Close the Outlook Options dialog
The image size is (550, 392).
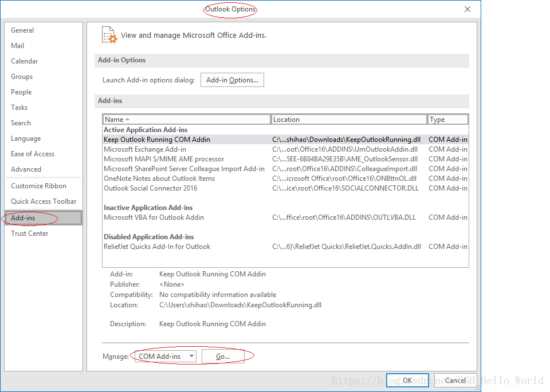[467, 9]
